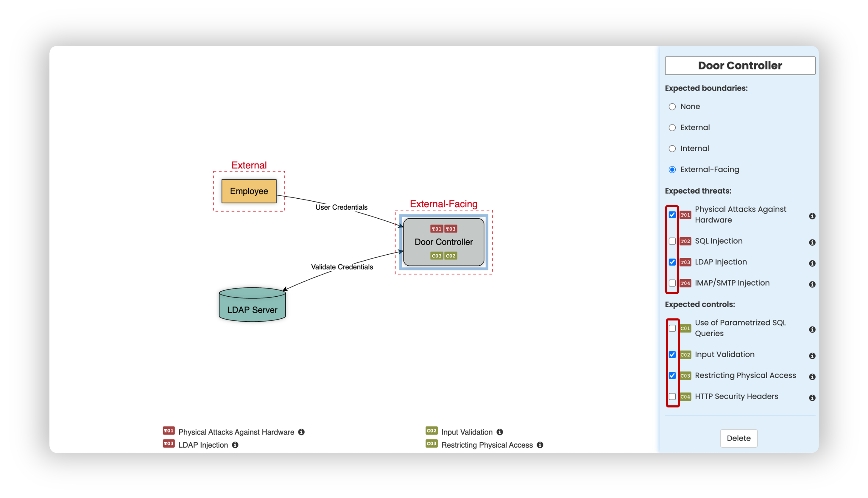Click the Expected boundaries heading
This screenshot has height=498, width=868.
[706, 88]
